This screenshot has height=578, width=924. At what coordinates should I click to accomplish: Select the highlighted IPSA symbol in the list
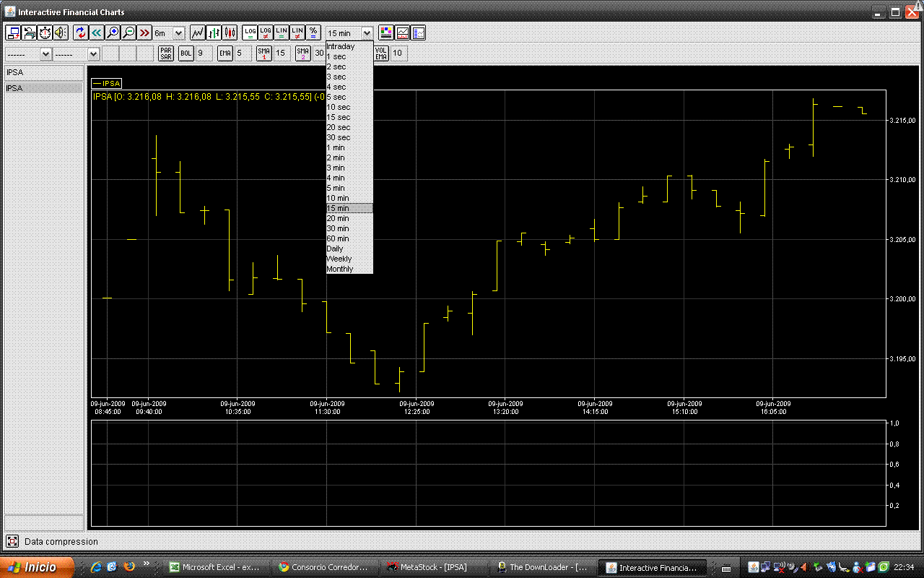[44, 88]
